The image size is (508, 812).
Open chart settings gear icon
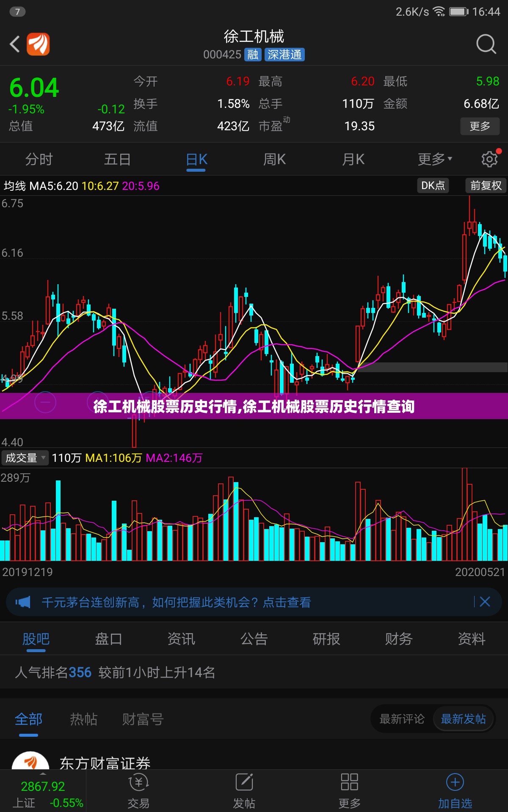[490, 159]
